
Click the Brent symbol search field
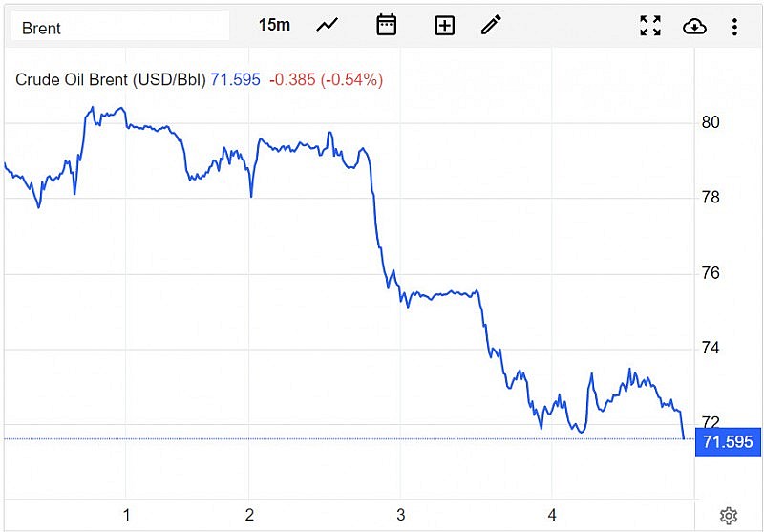pos(119,28)
